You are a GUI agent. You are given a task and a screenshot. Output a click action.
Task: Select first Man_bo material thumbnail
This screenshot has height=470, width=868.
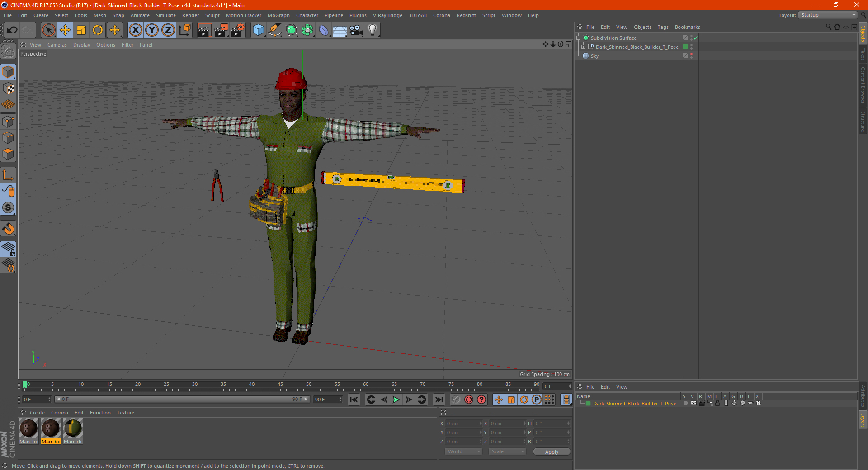[x=28, y=432]
